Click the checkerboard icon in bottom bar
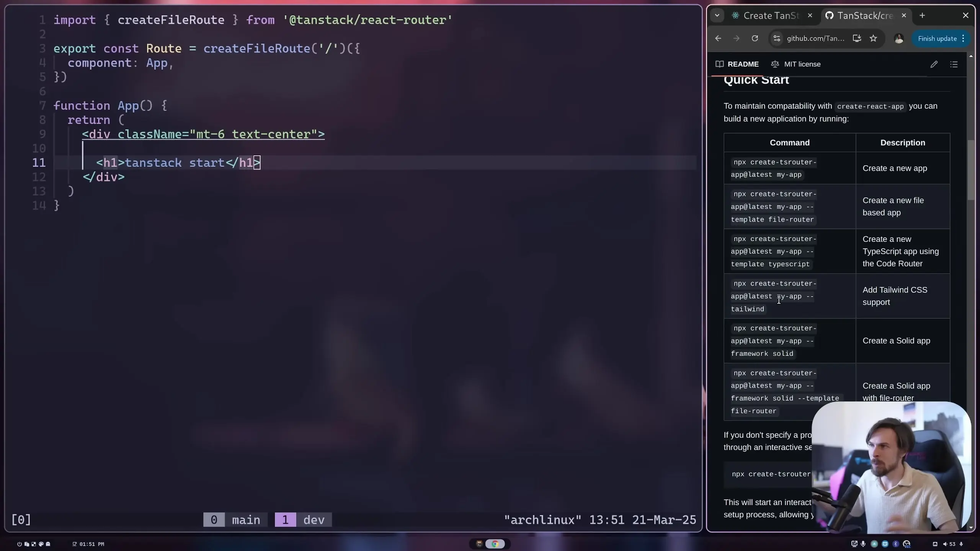The width and height of the screenshot is (980, 551). [x=34, y=544]
